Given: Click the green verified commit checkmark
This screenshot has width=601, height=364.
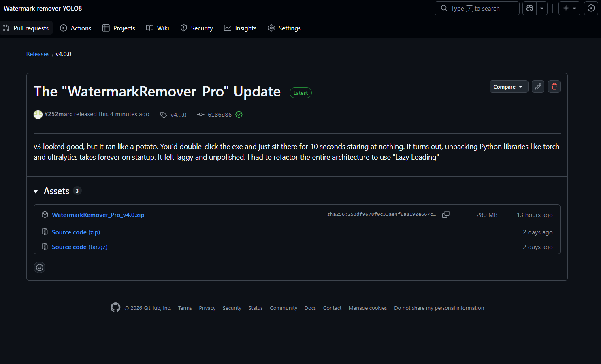Looking at the screenshot, I should coord(239,115).
